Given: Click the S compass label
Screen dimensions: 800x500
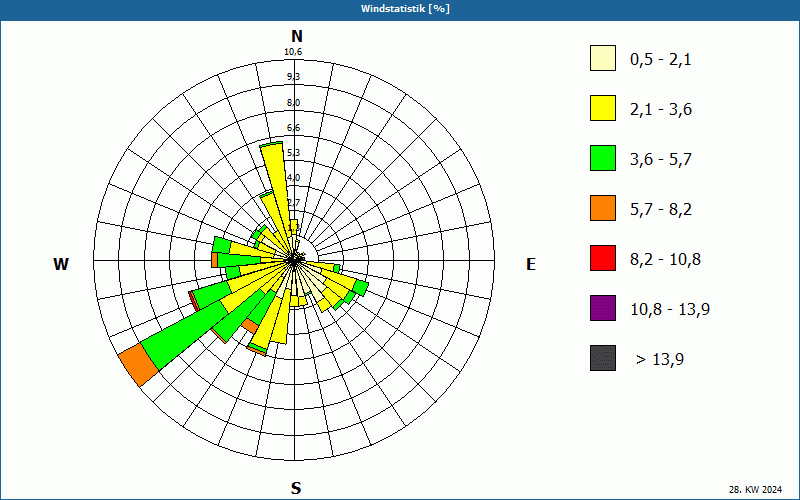Looking at the screenshot, I should tap(296, 488).
